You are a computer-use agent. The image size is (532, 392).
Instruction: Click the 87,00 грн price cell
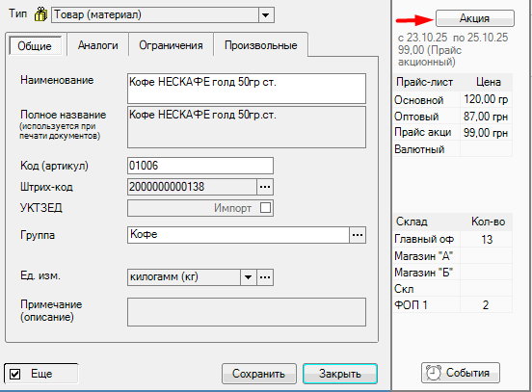486,117
